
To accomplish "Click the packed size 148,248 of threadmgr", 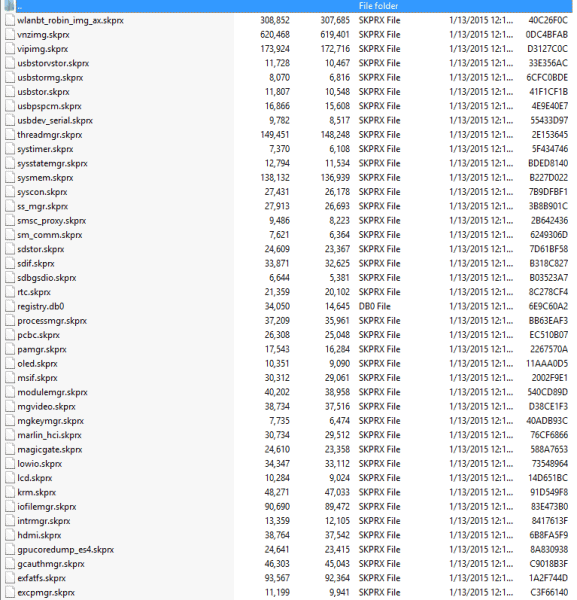I will pyautogui.click(x=335, y=135).
